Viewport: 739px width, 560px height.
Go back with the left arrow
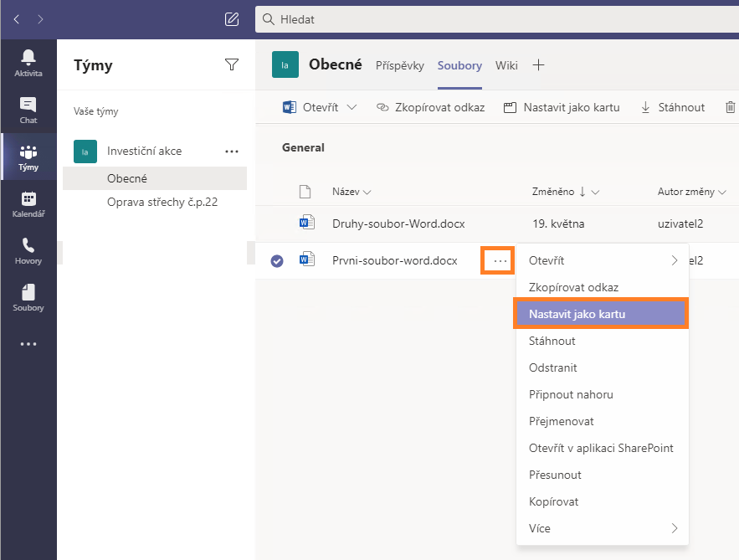click(x=17, y=19)
